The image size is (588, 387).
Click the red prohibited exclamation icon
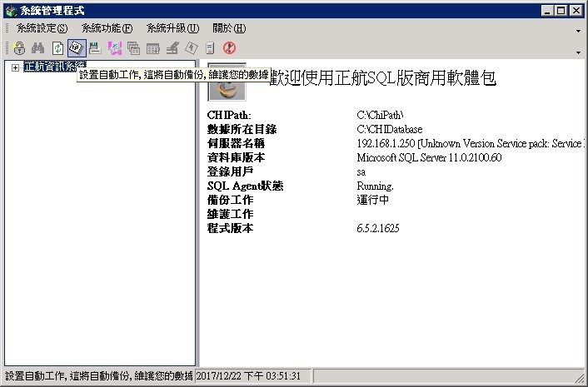229,48
